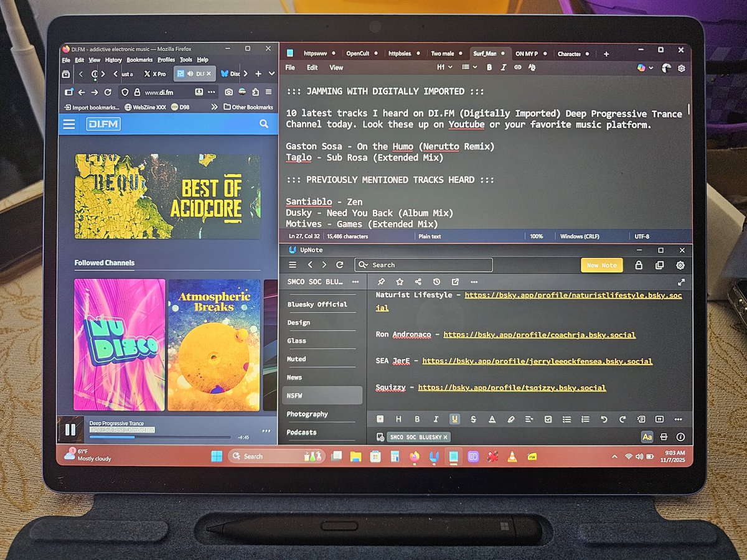The height and width of the screenshot is (560, 747).
Task: Click the New Note button in UpNote
Action: 601,265
